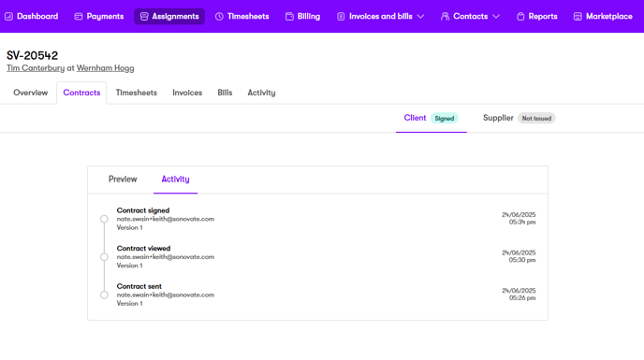Open the assignment-level Activity tab
This screenshot has width=644, height=360.
[261, 93]
